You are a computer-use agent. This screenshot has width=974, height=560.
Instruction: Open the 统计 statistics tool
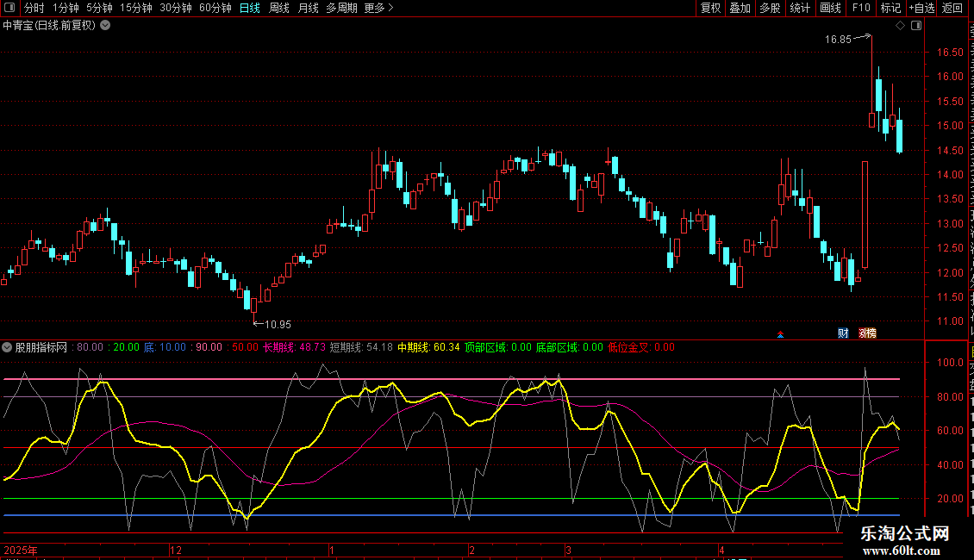(799, 8)
